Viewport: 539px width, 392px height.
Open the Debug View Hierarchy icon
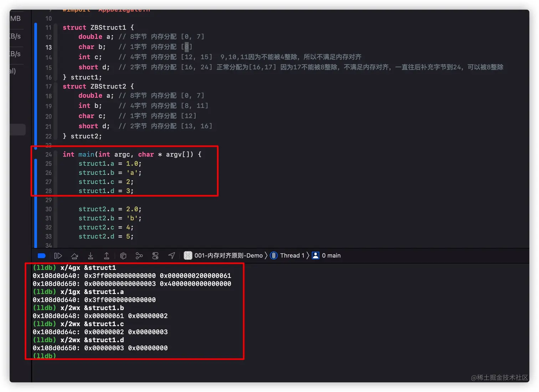pyautogui.click(x=123, y=256)
